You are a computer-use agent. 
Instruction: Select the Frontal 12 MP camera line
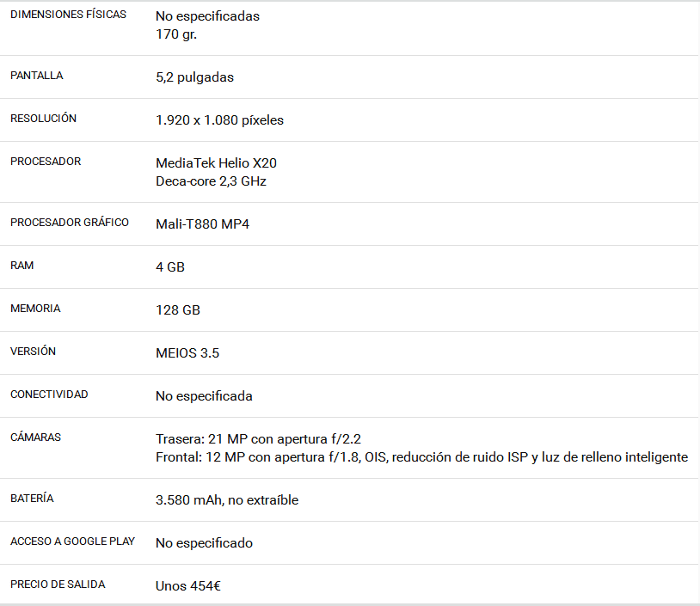422,457
